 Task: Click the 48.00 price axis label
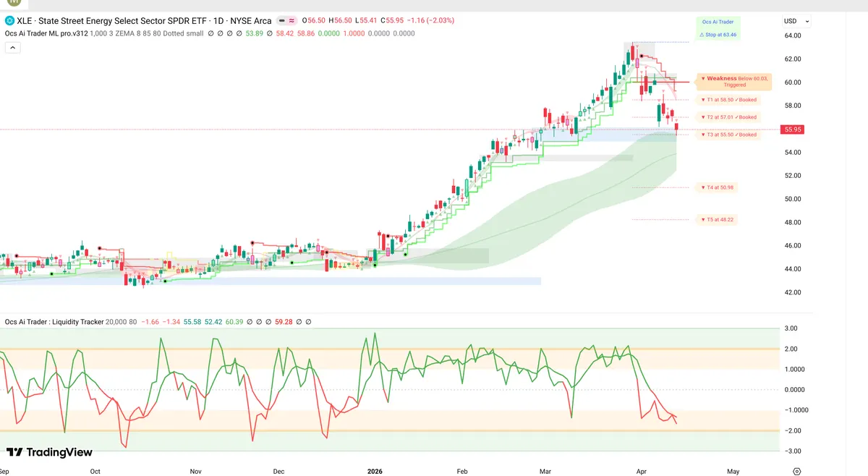(792, 222)
